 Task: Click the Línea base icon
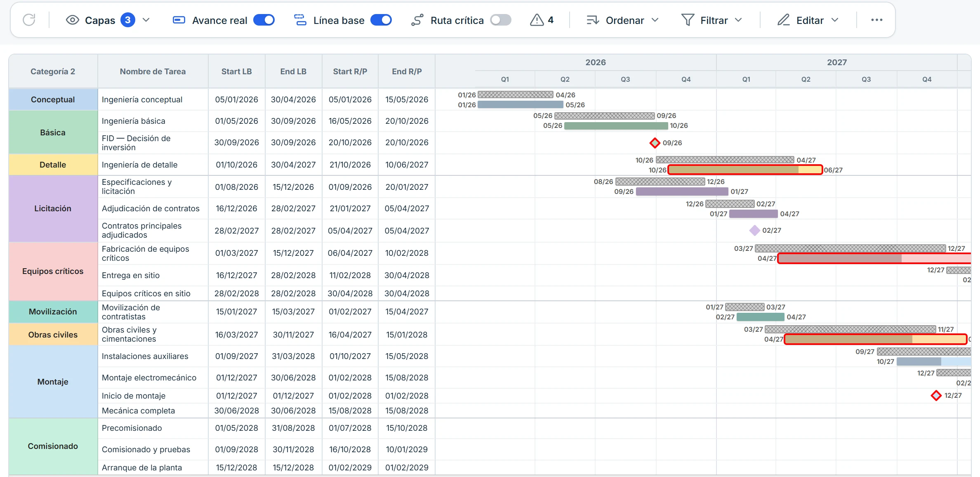click(300, 20)
